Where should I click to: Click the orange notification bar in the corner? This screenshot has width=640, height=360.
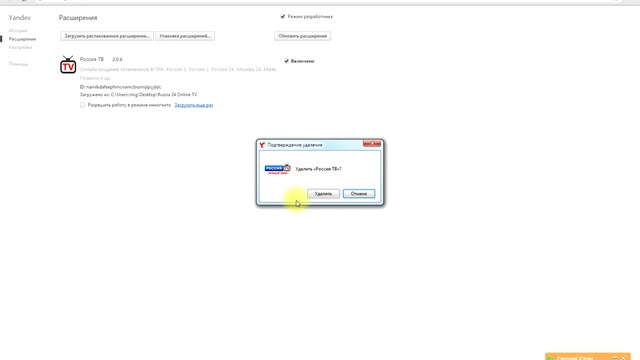588,356
